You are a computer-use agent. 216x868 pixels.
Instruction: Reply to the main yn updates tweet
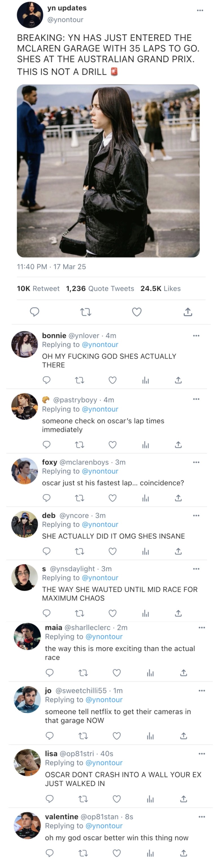[x=35, y=312]
